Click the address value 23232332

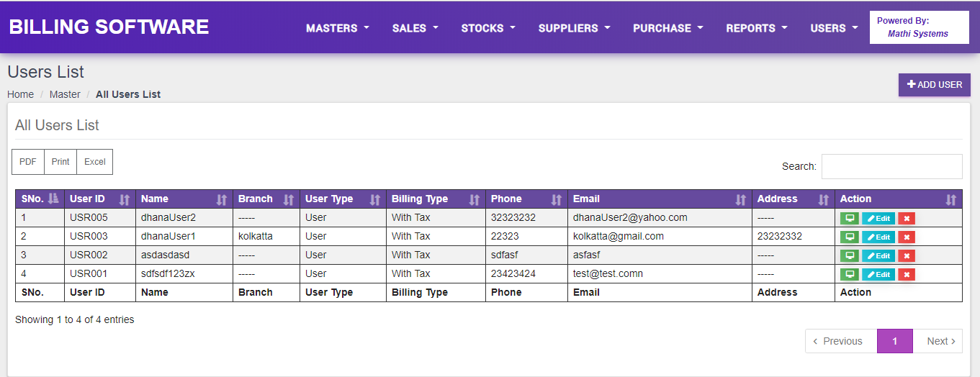(780, 236)
